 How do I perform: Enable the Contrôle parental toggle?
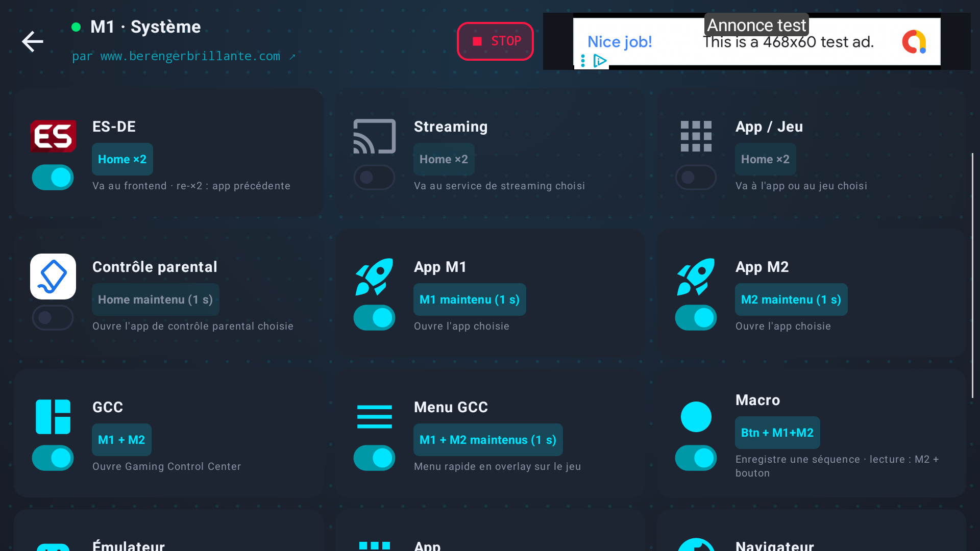click(53, 318)
